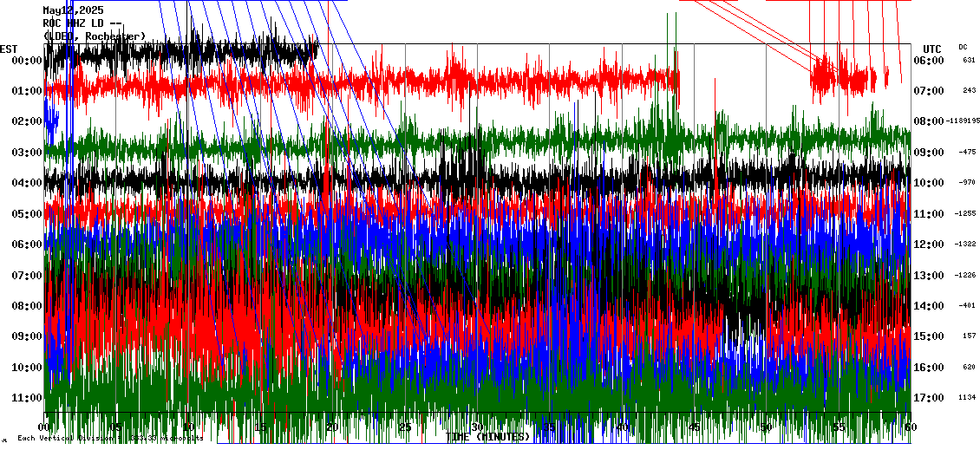Select the 11:00 EST row label
The height and width of the screenshot is (450, 980).
(x=26, y=398)
